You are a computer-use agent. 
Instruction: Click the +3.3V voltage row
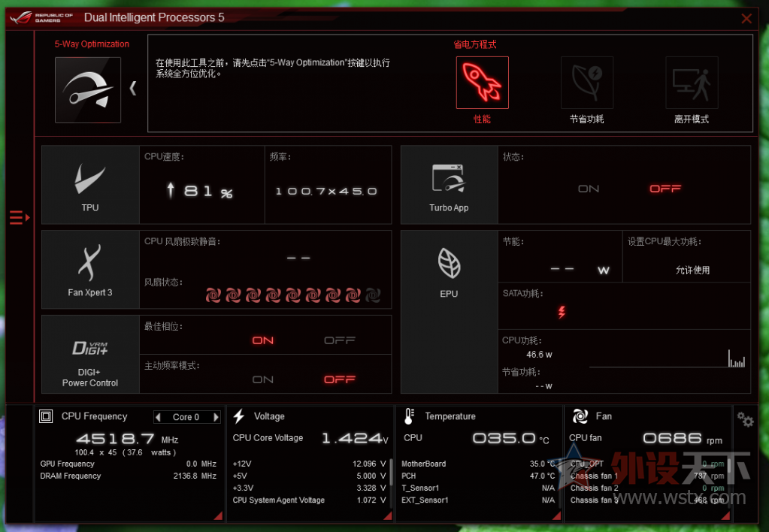(310, 488)
